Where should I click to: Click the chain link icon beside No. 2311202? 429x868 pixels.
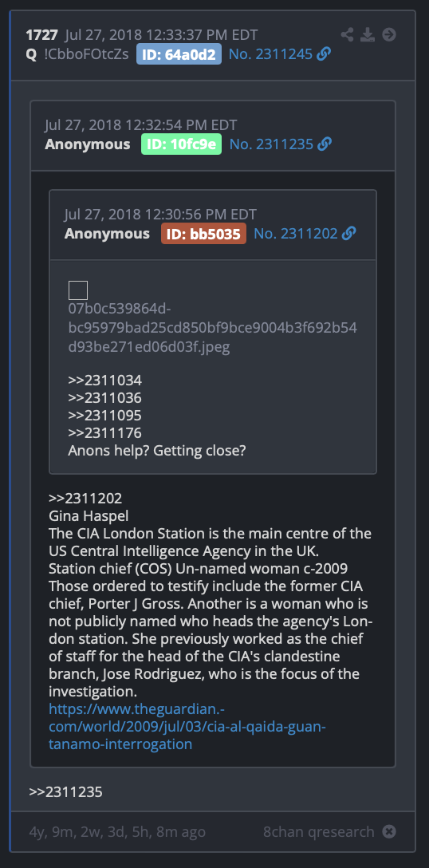[348, 234]
